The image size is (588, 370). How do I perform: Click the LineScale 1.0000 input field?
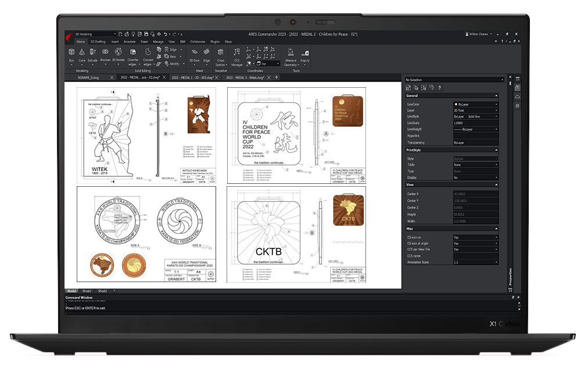tap(475, 123)
